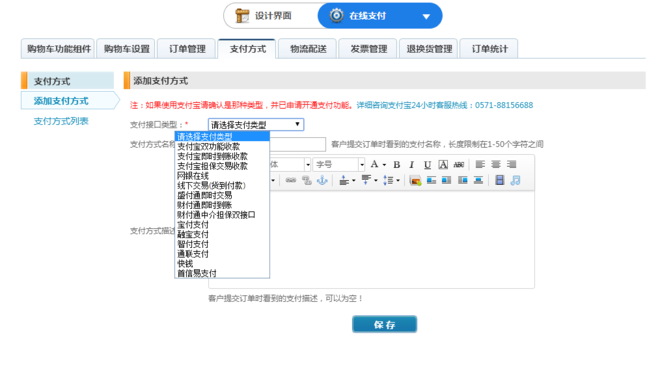Expand the 字号 font size dropdown

click(x=362, y=165)
